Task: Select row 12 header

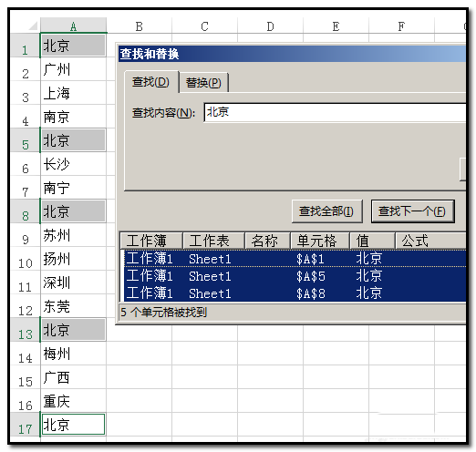Action: tap(26, 306)
